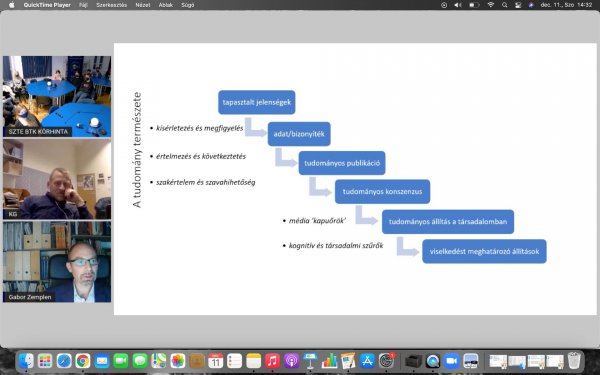Open the Numbers app in the Dock

pyautogui.click(x=329, y=361)
